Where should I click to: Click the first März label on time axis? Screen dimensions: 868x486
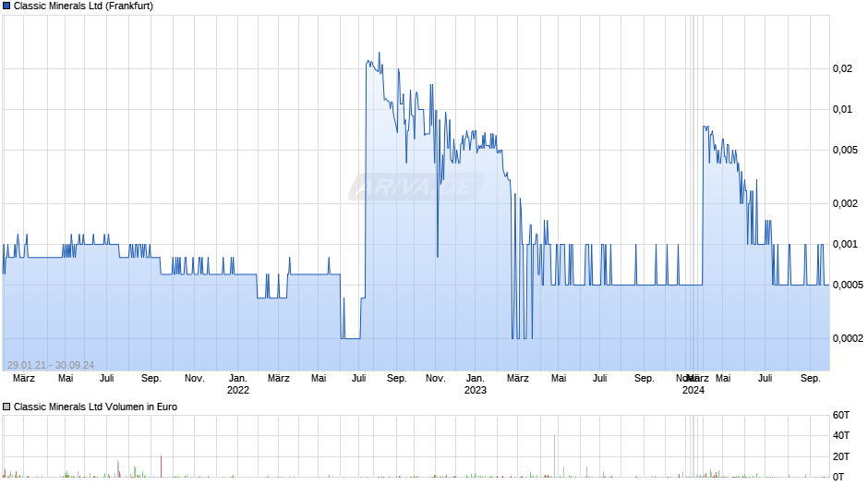point(24,378)
